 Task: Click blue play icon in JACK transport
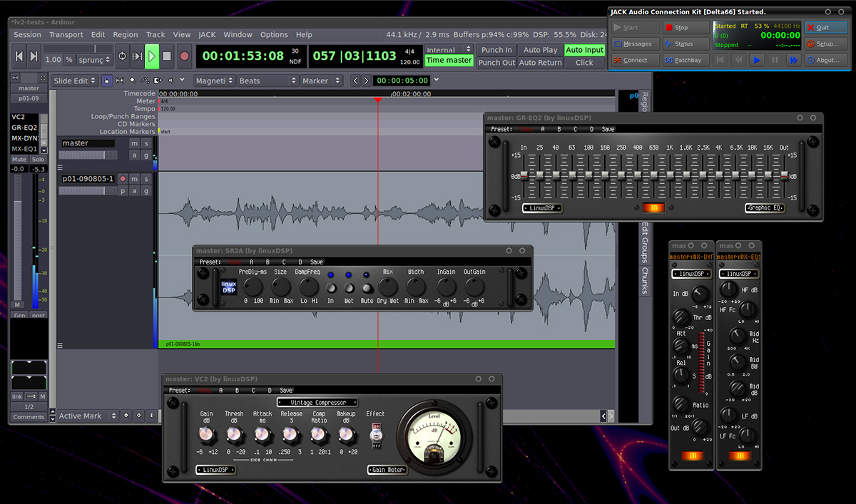click(756, 61)
